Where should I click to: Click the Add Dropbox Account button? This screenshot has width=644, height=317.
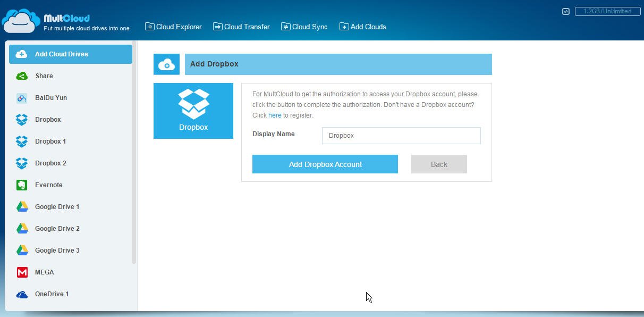tap(325, 164)
